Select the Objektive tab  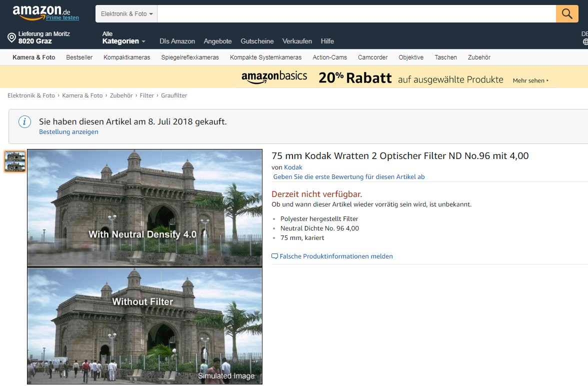(x=411, y=57)
